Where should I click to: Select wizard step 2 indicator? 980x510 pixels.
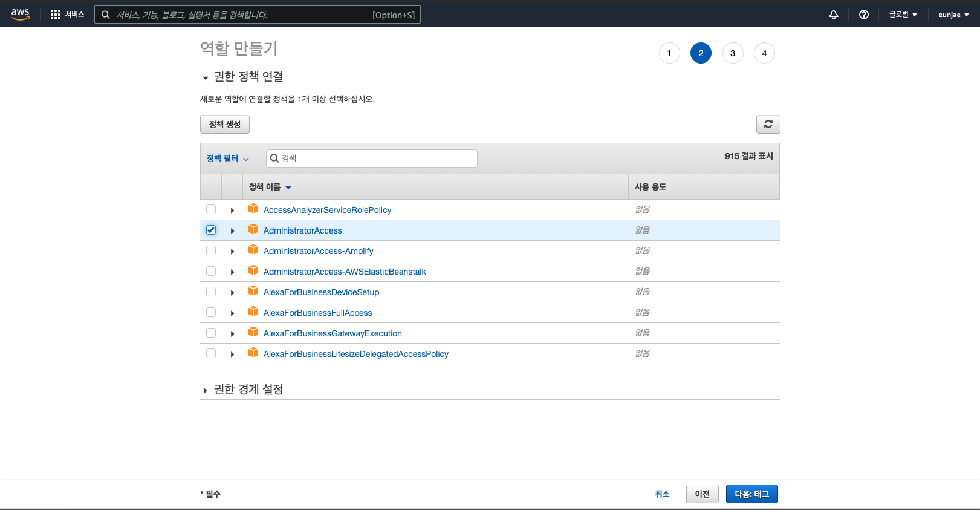tap(701, 53)
